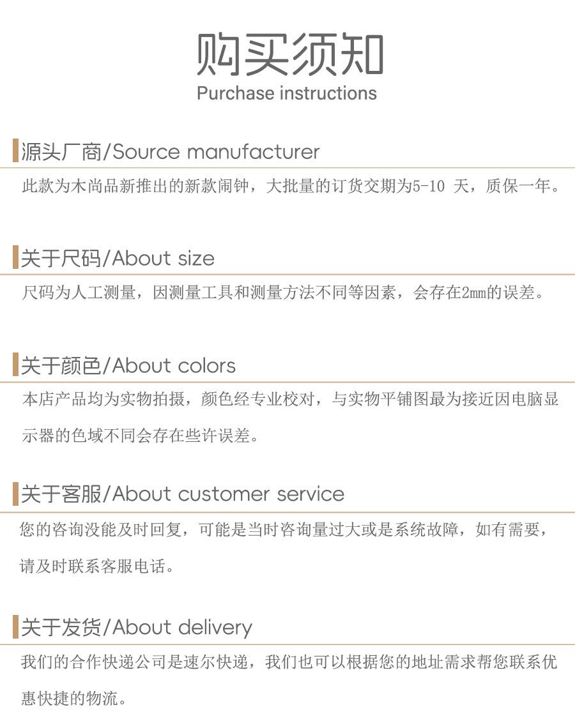This screenshot has height=728, width=575.
Task: Click the tan marker beside 关于尺码
Action: click(x=16, y=257)
